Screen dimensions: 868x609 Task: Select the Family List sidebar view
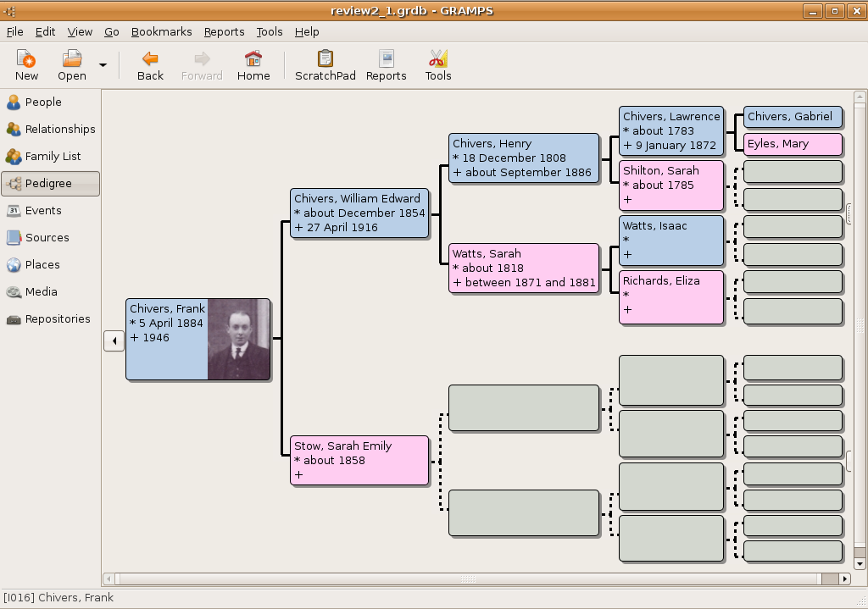coord(53,156)
